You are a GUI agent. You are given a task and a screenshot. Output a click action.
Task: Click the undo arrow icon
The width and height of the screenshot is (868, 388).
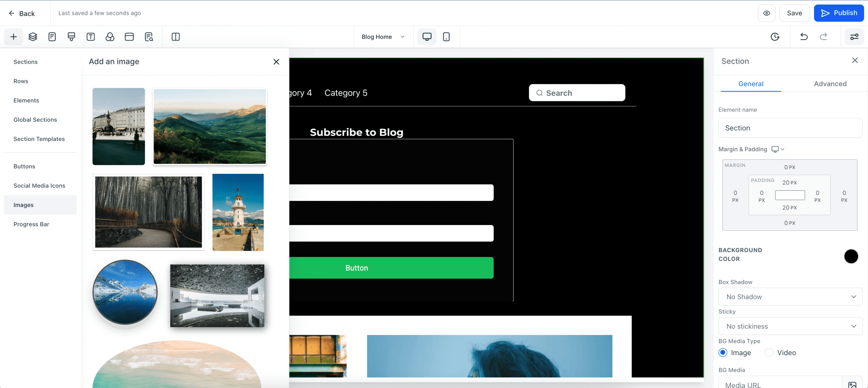click(x=804, y=37)
